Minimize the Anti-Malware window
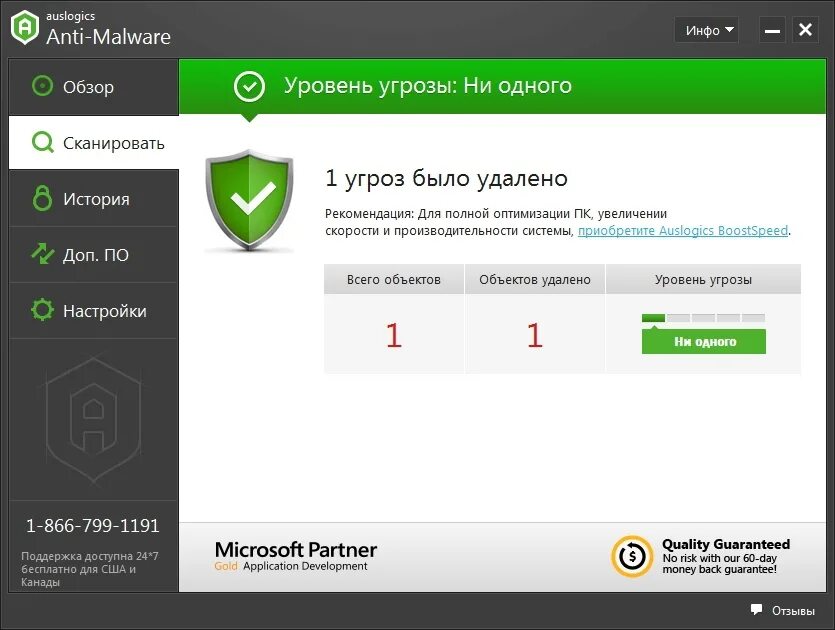This screenshot has width=835, height=630. tap(772, 30)
